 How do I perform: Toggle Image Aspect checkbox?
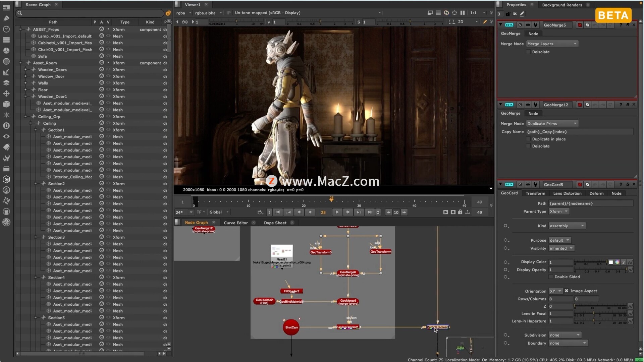point(567,291)
